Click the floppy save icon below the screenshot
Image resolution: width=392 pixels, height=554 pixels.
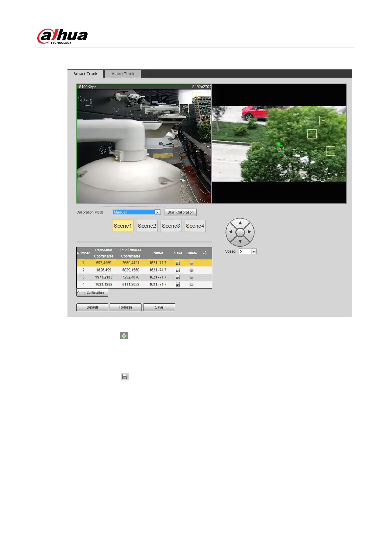125,377
